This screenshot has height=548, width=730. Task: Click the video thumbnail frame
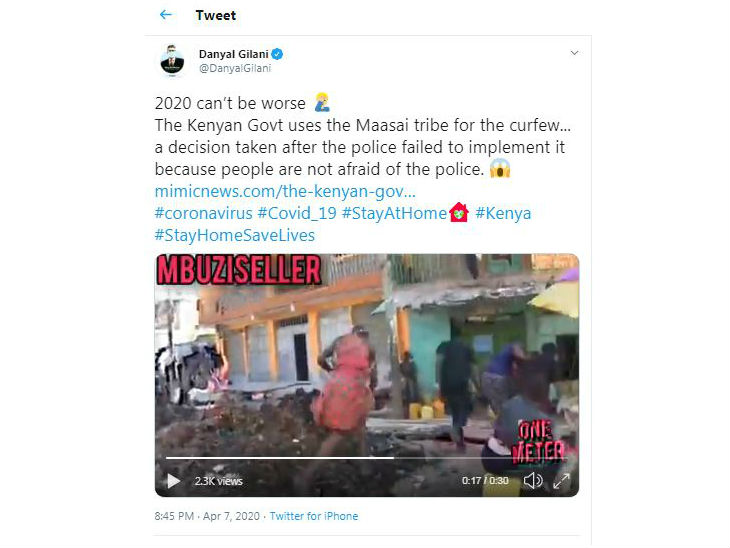(x=366, y=360)
